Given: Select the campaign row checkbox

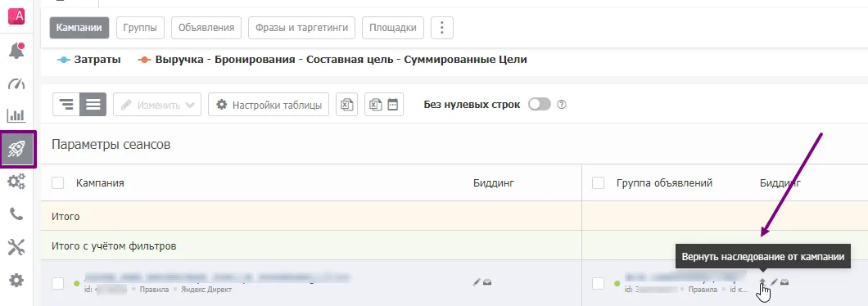Looking at the screenshot, I should click(57, 283).
